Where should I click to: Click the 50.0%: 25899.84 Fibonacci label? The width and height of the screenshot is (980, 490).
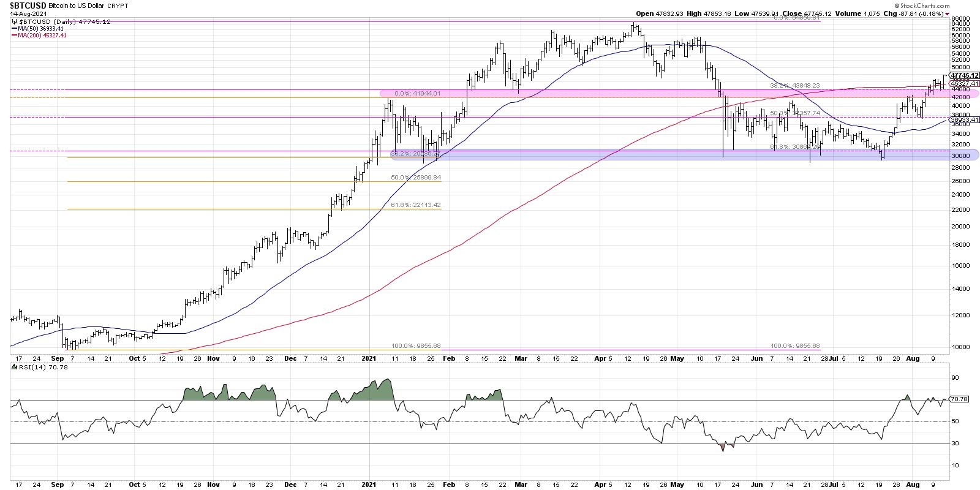click(416, 177)
